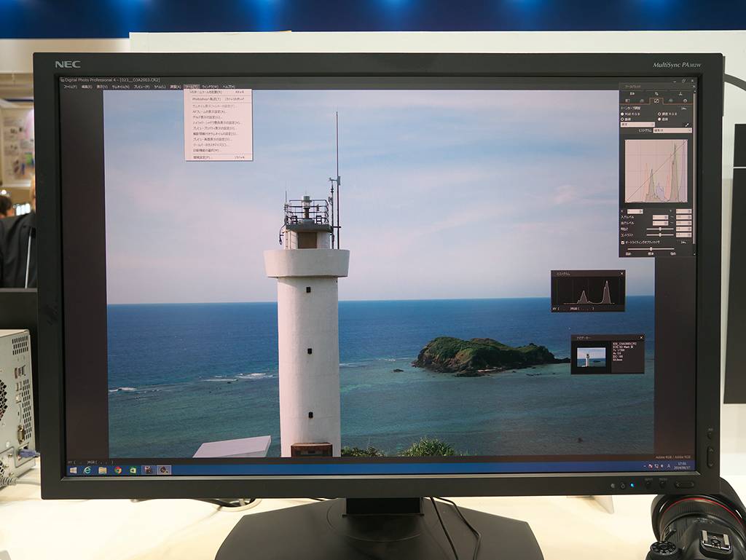Select second tab icon in tool palette
This screenshot has width=746, height=560.
pos(642,100)
